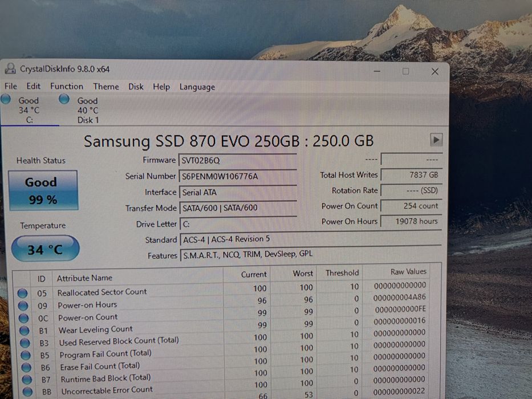The height and width of the screenshot is (399, 532).
Task: Click status orb for Erase Fail Count
Action: pyautogui.click(x=26, y=367)
